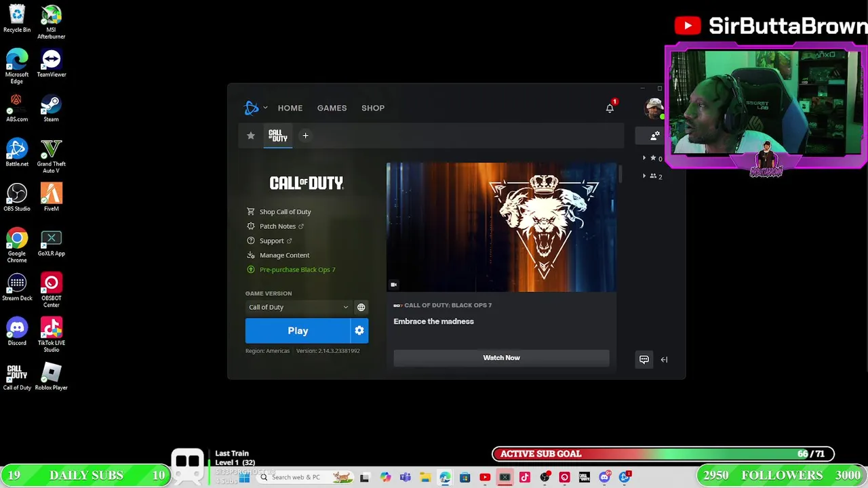The height and width of the screenshot is (488, 868).
Task: Open Google Chrome desktop shortcut
Action: [x=17, y=245]
